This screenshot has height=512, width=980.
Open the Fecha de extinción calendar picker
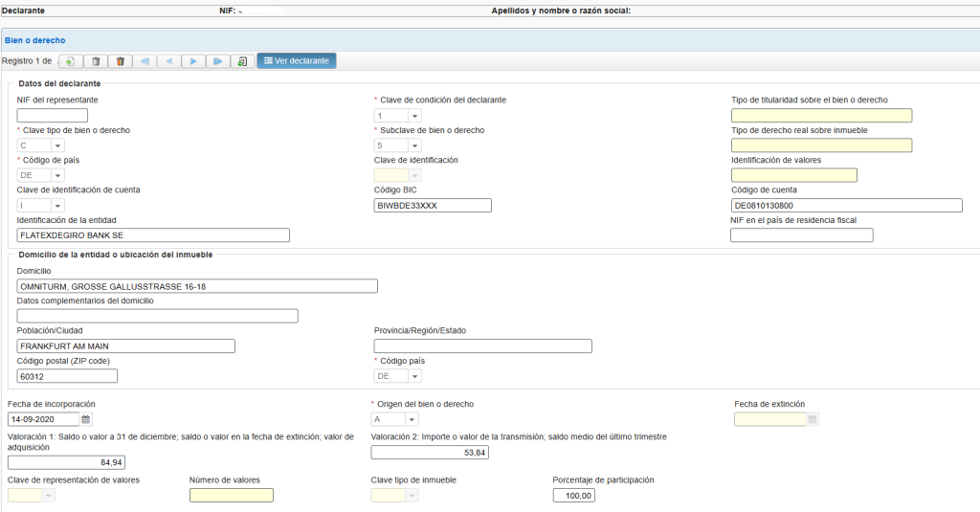point(813,419)
